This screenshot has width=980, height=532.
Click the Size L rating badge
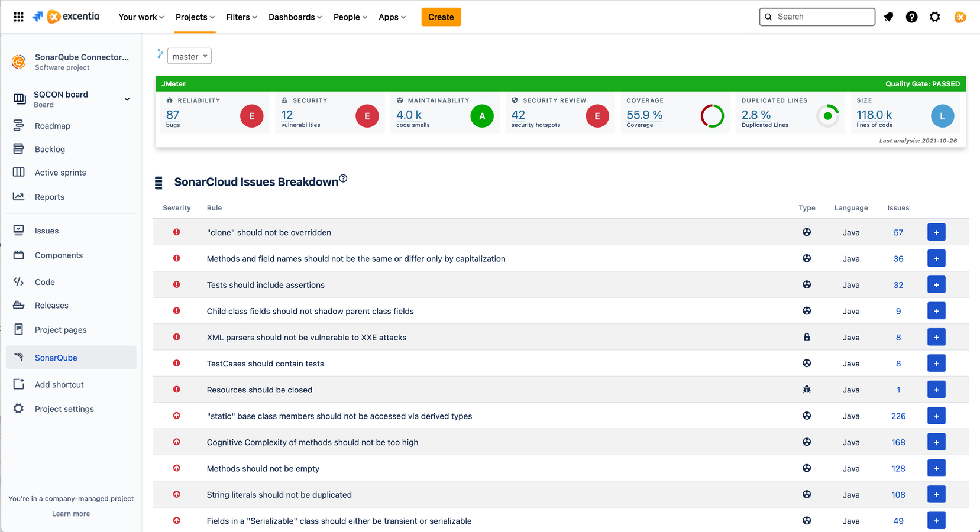(943, 116)
